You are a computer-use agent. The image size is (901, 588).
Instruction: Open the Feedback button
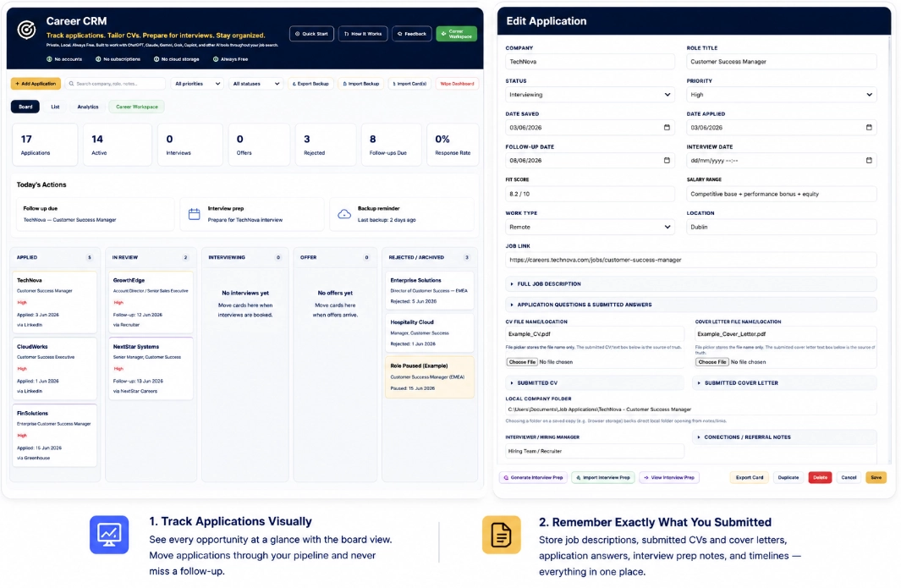point(412,34)
